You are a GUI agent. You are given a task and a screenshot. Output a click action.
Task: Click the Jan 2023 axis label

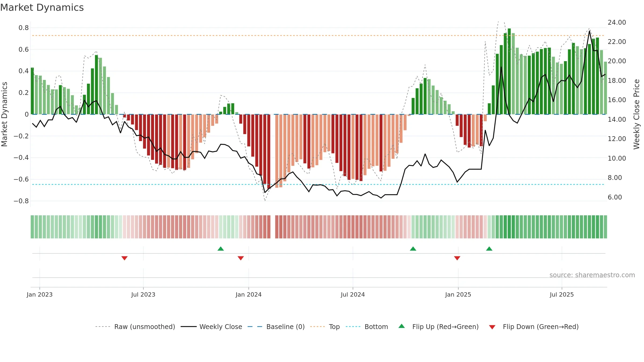[x=40, y=294]
